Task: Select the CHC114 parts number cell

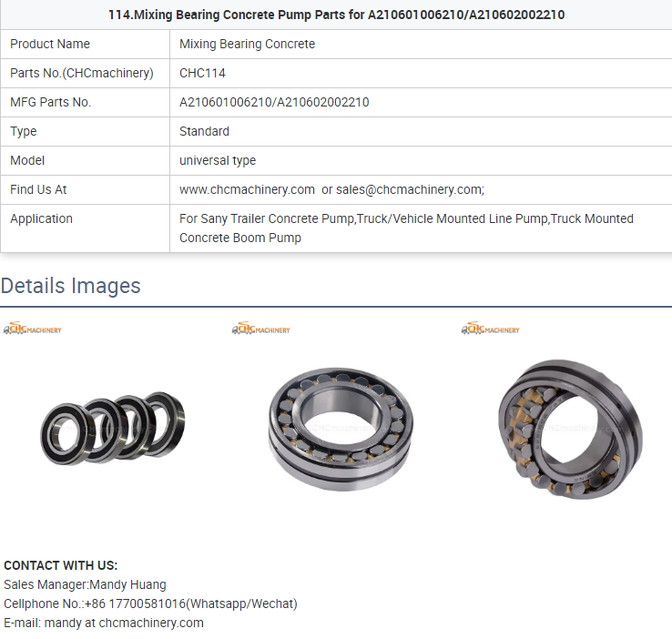Action: [421, 73]
